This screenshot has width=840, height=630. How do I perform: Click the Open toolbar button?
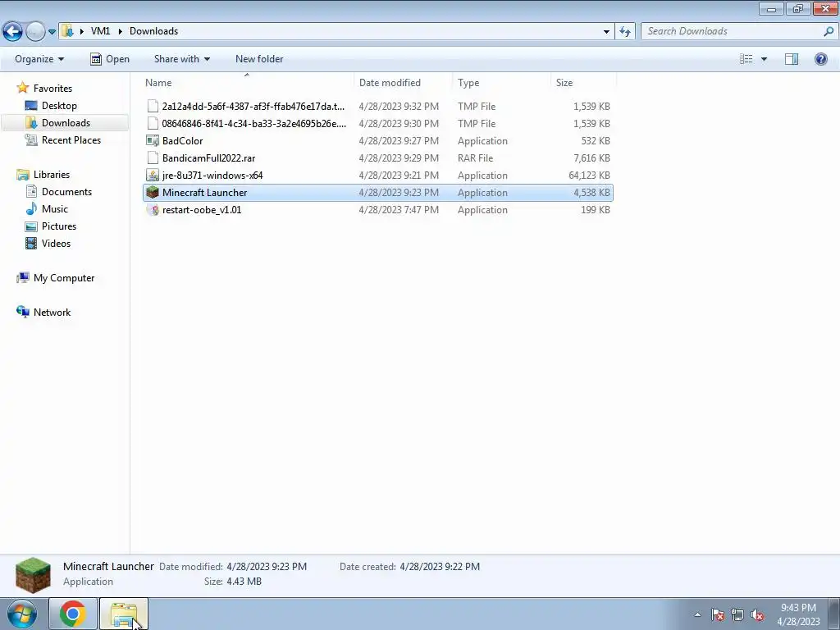coord(110,59)
